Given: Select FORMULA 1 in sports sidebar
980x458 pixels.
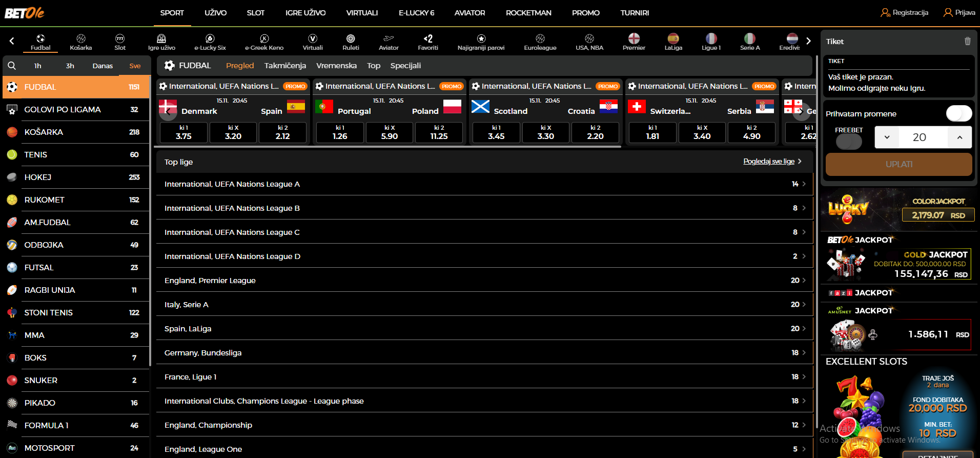Looking at the screenshot, I should click(x=76, y=426).
